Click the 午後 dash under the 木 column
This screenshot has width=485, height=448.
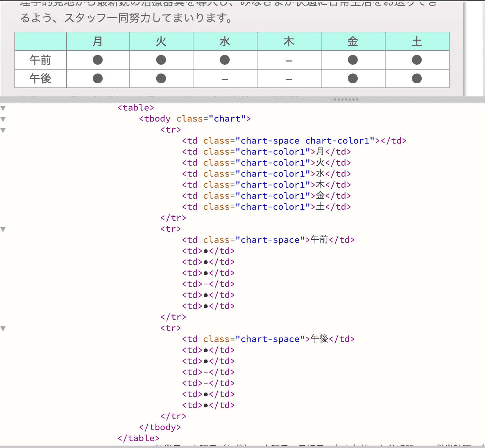(289, 79)
